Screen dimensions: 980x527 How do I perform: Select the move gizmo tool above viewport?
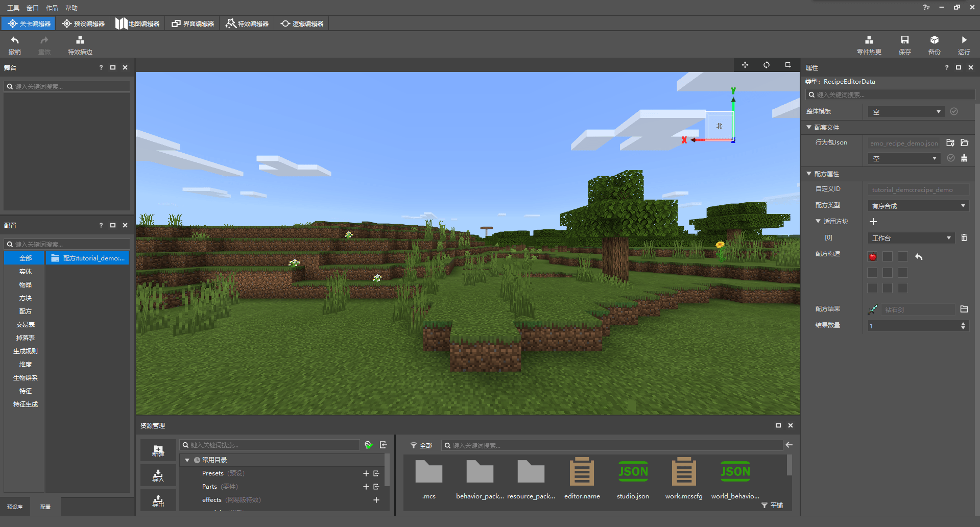tap(745, 65)
